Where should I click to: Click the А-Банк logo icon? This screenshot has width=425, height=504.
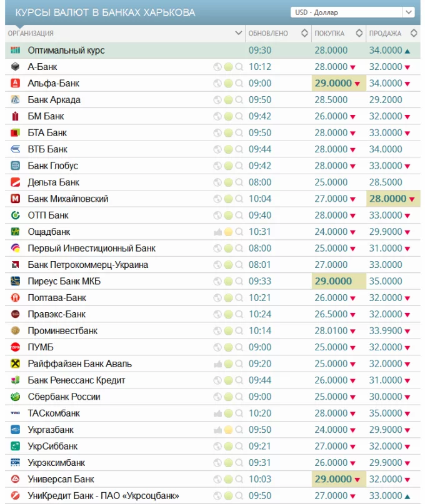coord(15,67)
